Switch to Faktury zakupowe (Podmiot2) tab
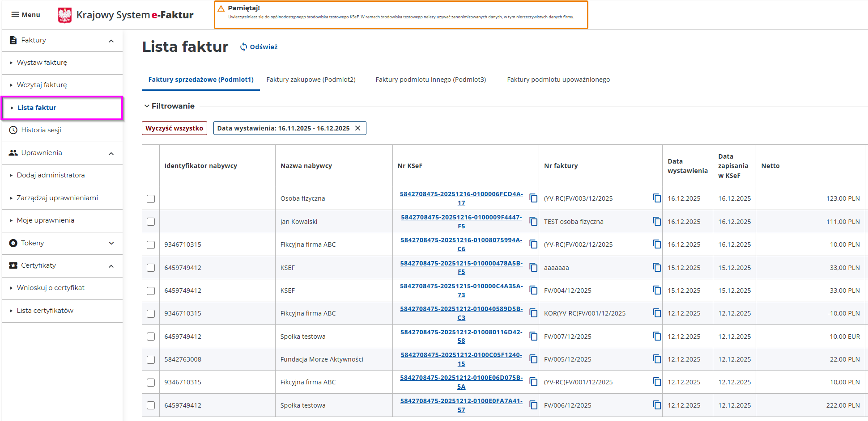Viewport: 868px width, 421px height. coord(311,80)
